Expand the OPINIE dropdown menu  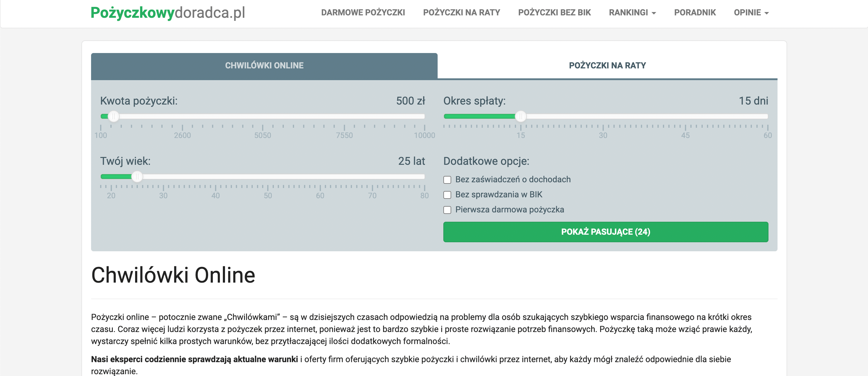[x=751, y=12]
